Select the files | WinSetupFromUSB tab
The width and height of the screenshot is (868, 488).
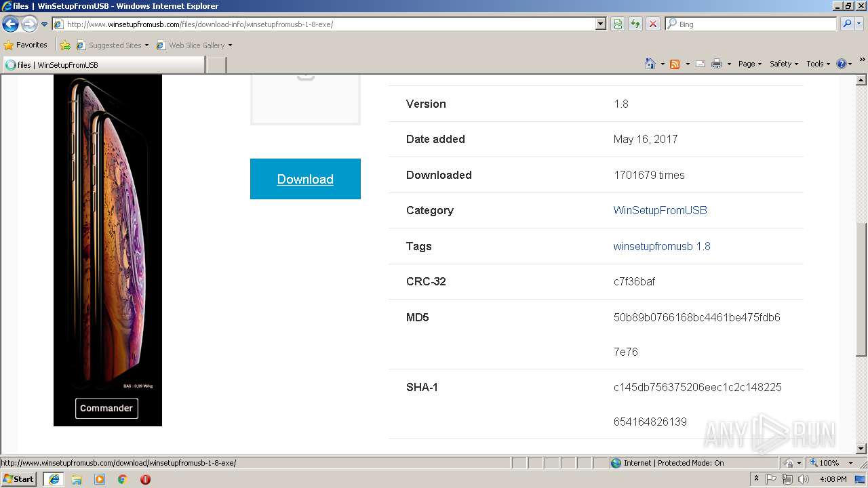(x=103, y=65)
